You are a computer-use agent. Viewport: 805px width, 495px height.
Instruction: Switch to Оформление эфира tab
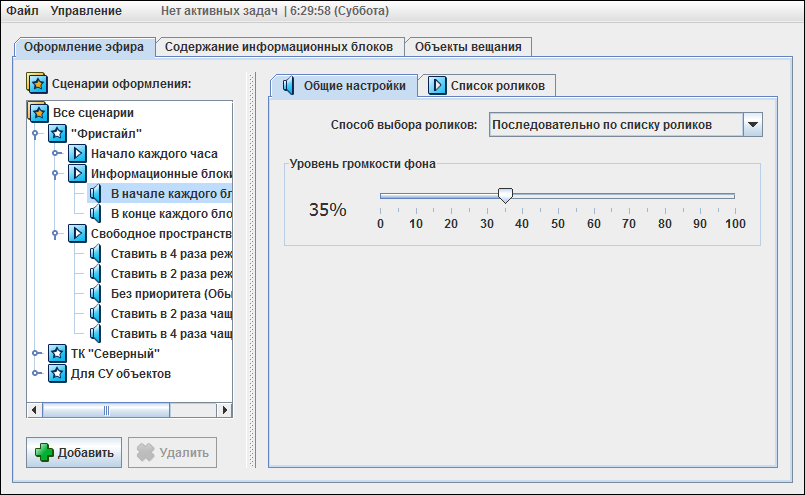84,47
